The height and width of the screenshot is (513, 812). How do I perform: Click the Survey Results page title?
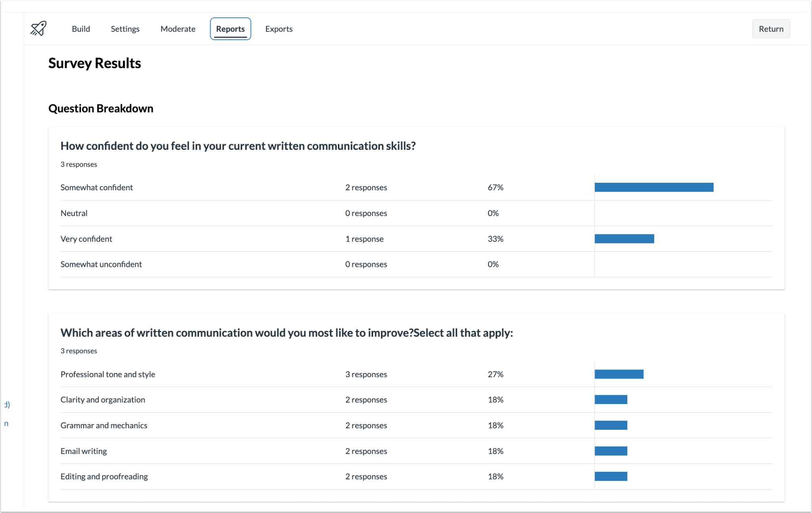tap(94, 63)
